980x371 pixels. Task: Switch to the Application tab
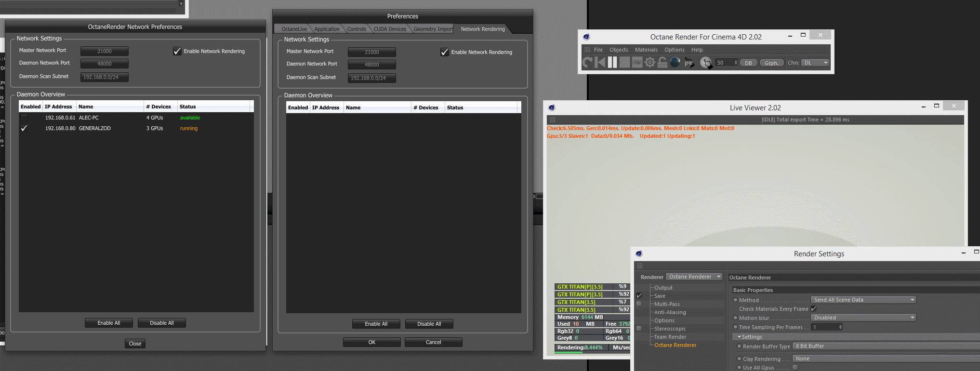click(327, 29)
